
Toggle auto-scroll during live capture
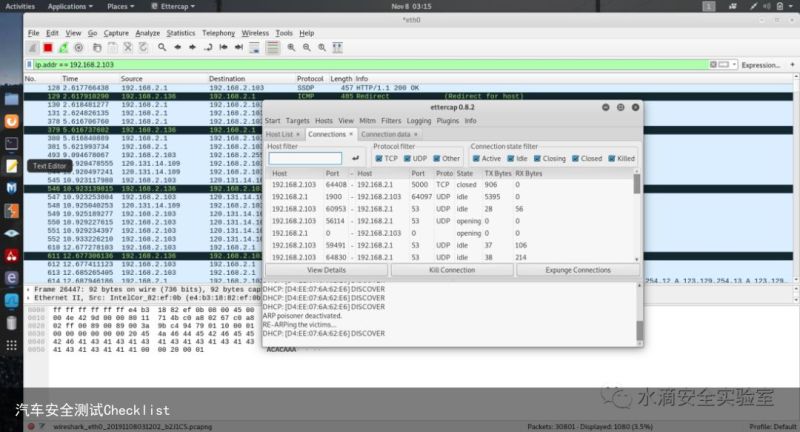click(x=254, y=48)
